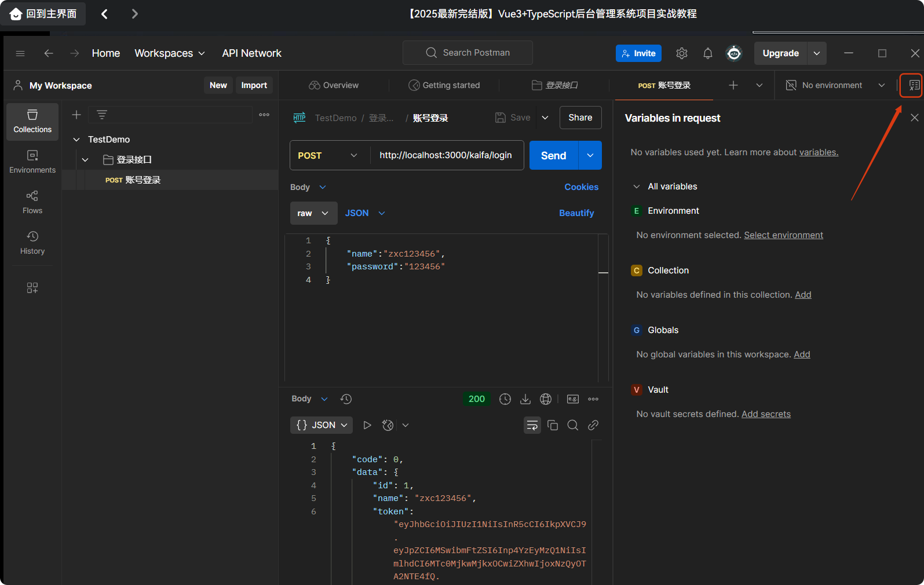924x585 pixels.
Task: Collapse the TestDemo collection
Action: pos(76,140)
